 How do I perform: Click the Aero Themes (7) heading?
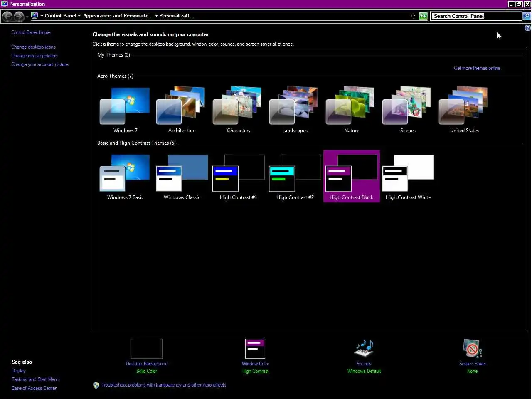(115, 76)
